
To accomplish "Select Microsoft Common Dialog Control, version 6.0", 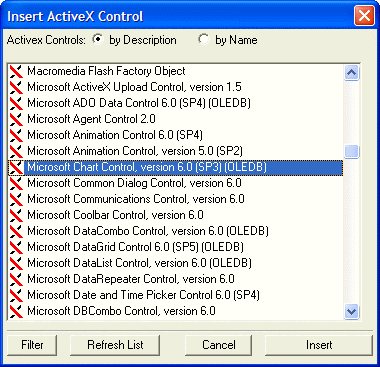I will coord(134,183).
